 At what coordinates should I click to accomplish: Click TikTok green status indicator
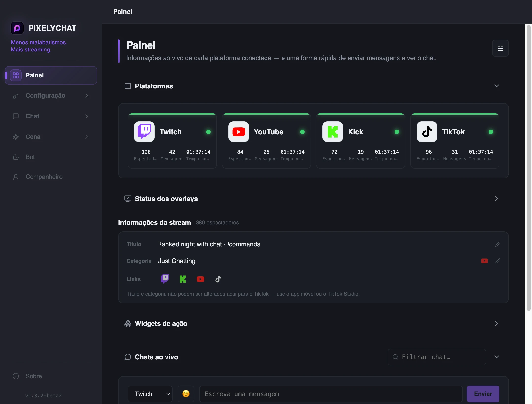click(491, 132)
